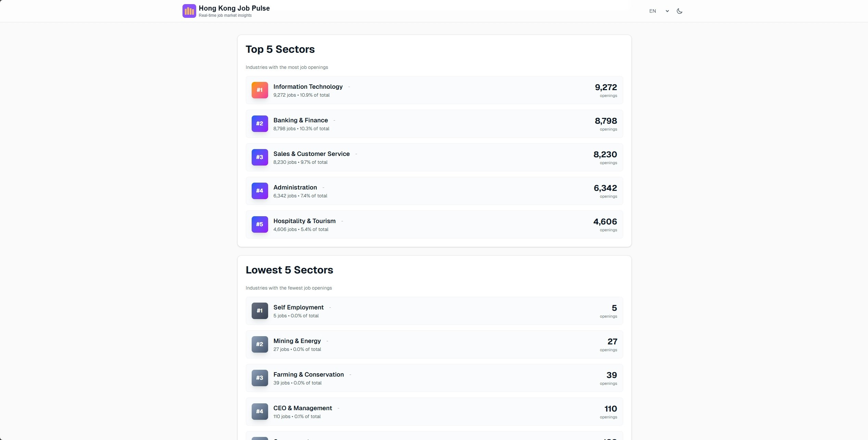Click the Top 5 Sectors heading
The height and width of the screenshot is (440, 868).
[280, 49]
